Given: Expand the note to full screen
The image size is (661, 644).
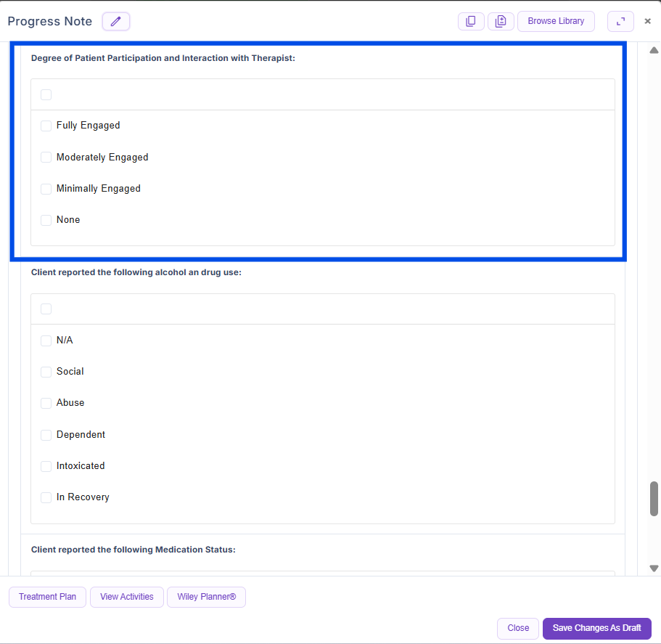Looking at the screenshot, I should tap(620, 22).
